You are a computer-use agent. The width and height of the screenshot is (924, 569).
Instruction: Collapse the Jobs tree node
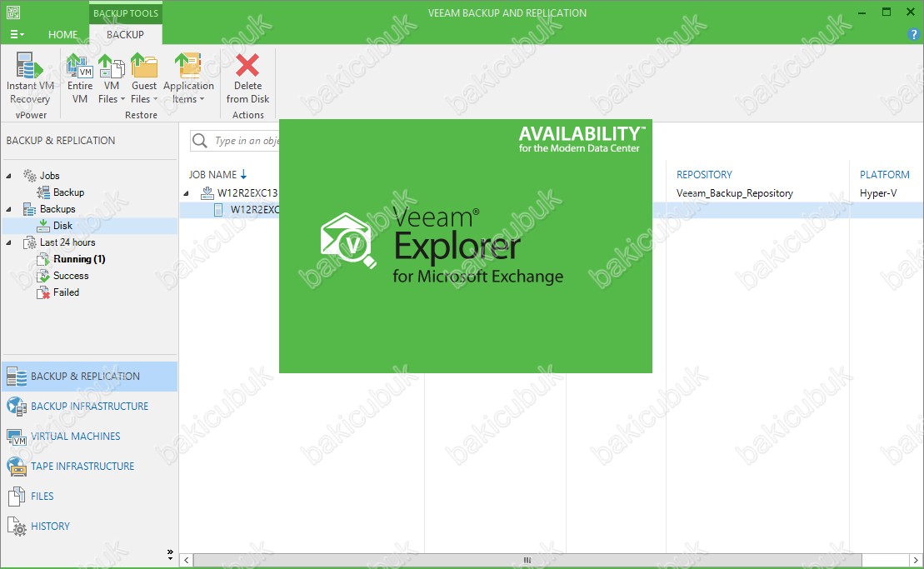pos(9,176)
